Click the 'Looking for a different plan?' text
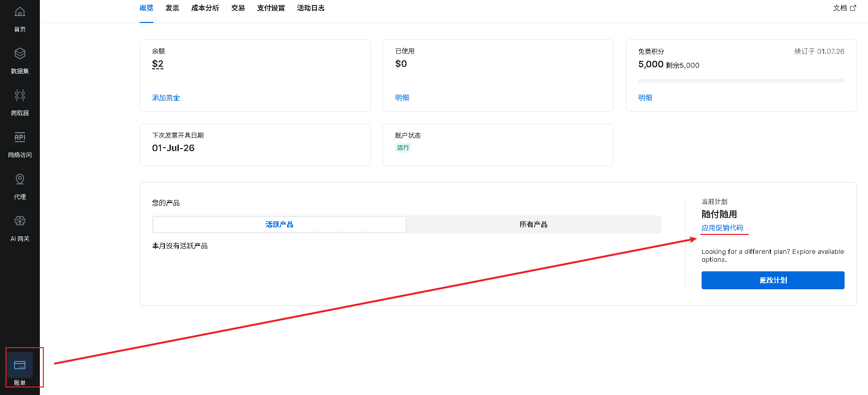868x395 pixels. [773, 255]
